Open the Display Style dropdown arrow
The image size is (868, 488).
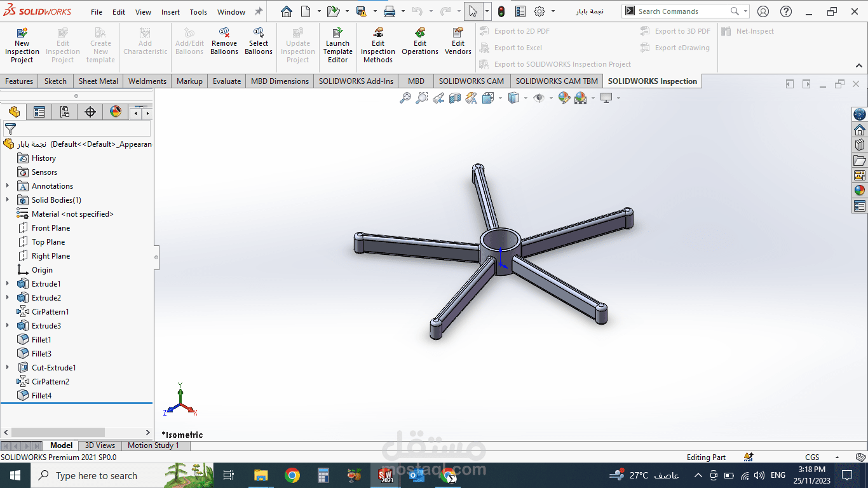pos(526,98)
